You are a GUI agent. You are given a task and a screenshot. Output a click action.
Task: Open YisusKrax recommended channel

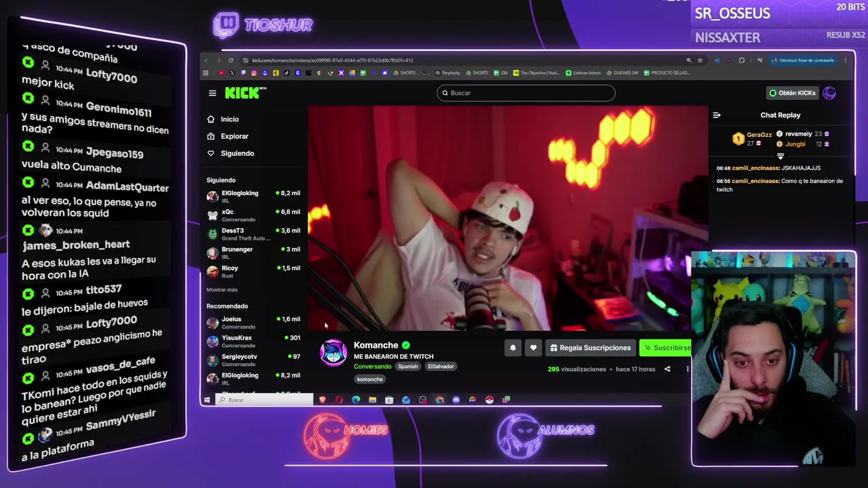[x=252, y=341]
